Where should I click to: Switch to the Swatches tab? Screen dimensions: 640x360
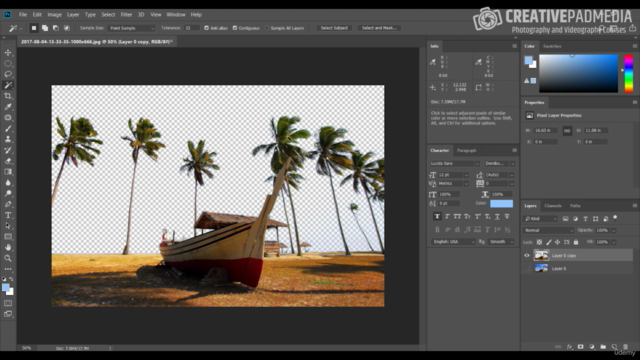click(552, 46)
